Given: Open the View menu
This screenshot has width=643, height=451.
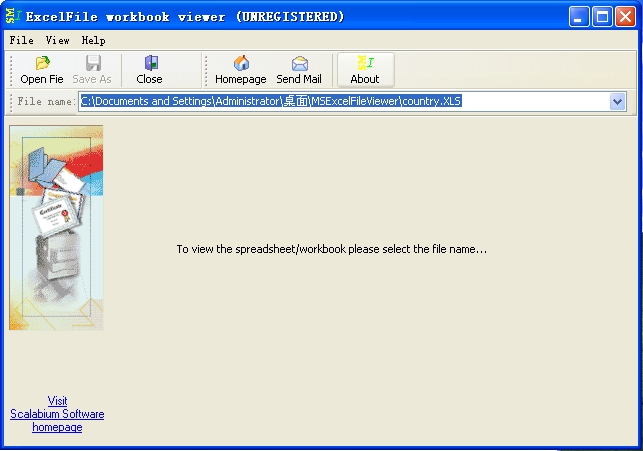Looking at the screenshot, I should click(57, 40).
